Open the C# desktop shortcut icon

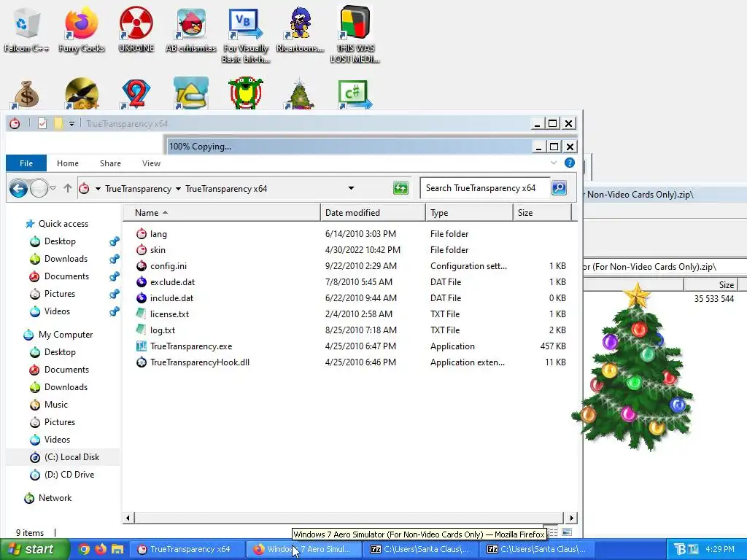click(x=355, y=94)
